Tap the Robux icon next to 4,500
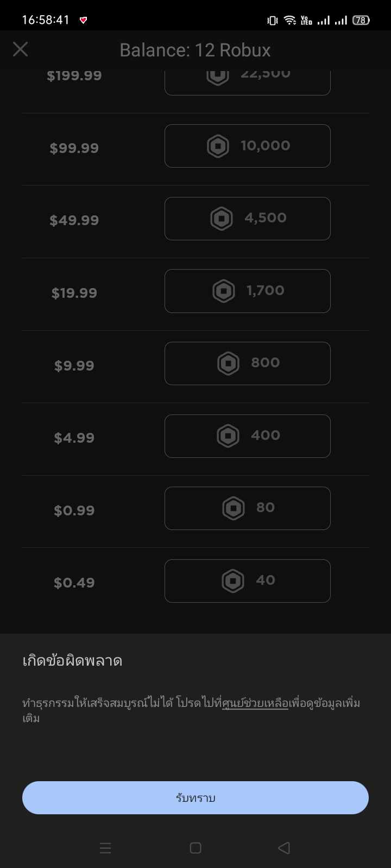 pyautogui.click(x=222, y=219)
